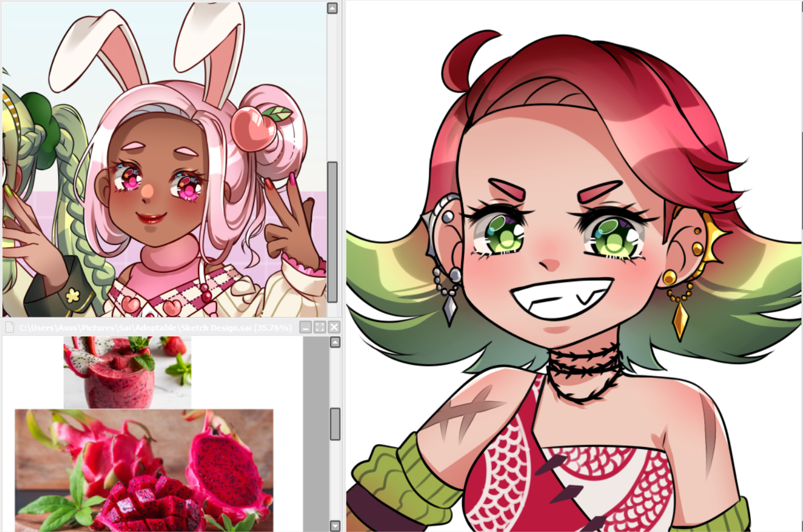This screenshot has height=532, width=803.
Task: Click the silver diamond-shaped dangling earring
Action: click(450, 307)
